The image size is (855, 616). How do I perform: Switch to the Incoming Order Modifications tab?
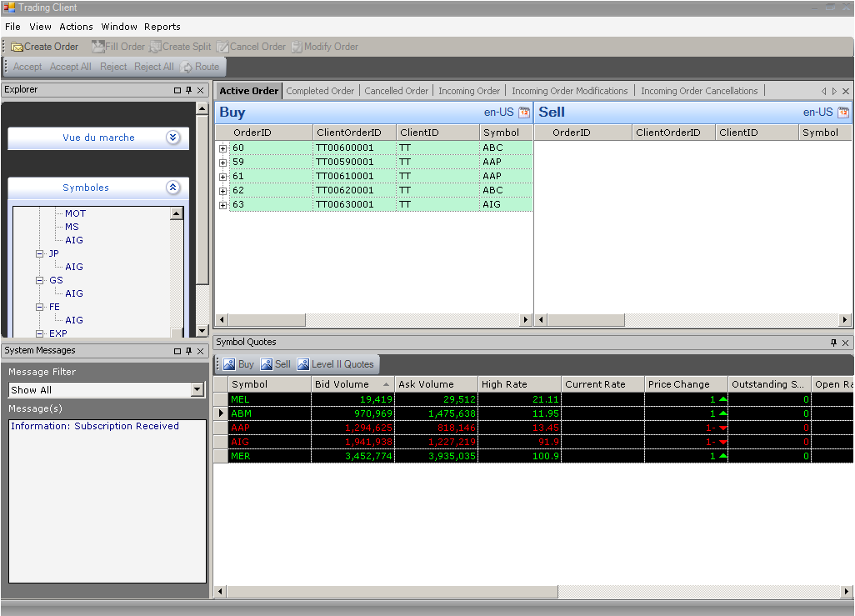[569, 91]
